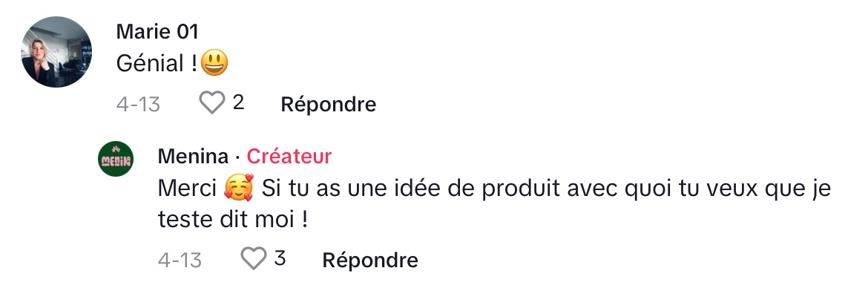
Task: Click the pink Créateur badge
Action: 289,157
